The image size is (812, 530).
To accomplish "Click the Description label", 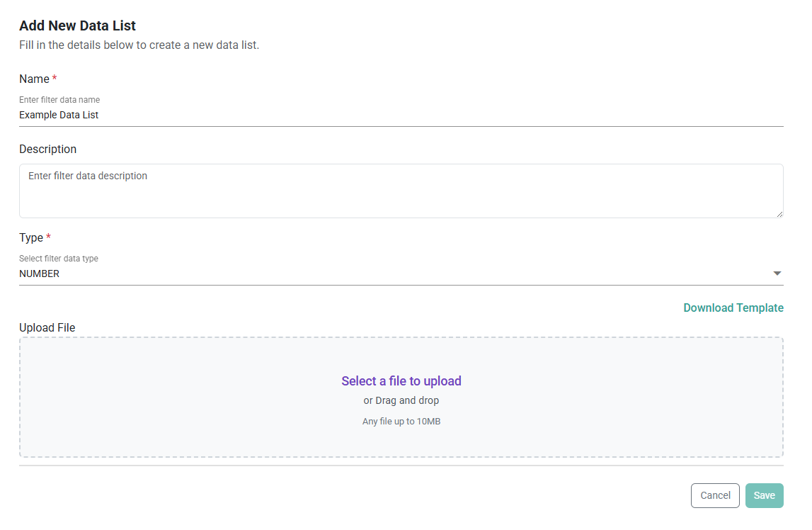I will pyautogui.click(x=47, y=149).
